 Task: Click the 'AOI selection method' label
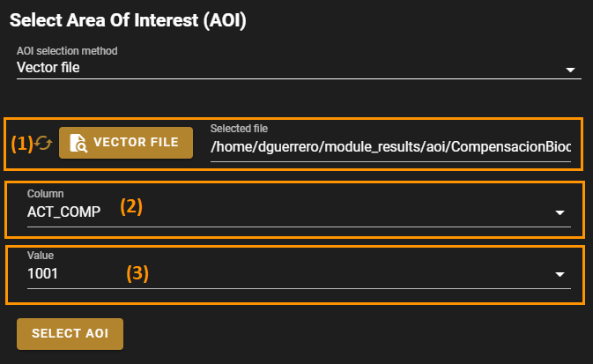point(67,50)
